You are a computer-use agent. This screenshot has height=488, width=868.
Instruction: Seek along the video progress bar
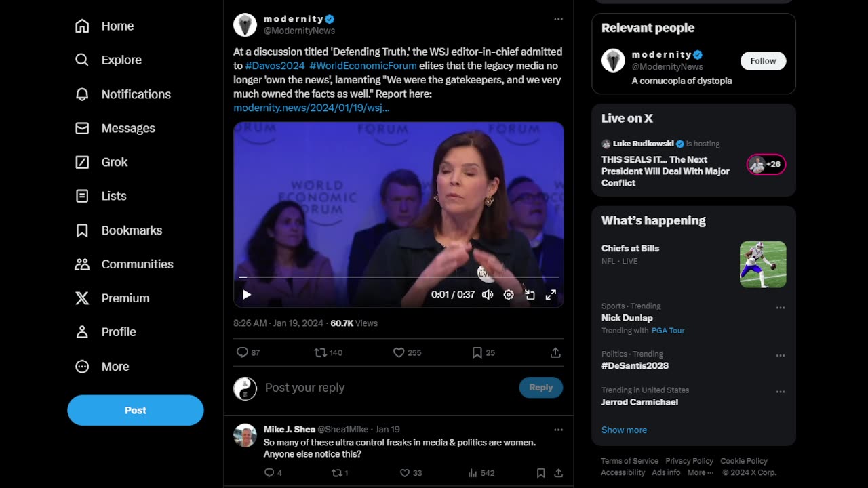click(x=399, y=277)
